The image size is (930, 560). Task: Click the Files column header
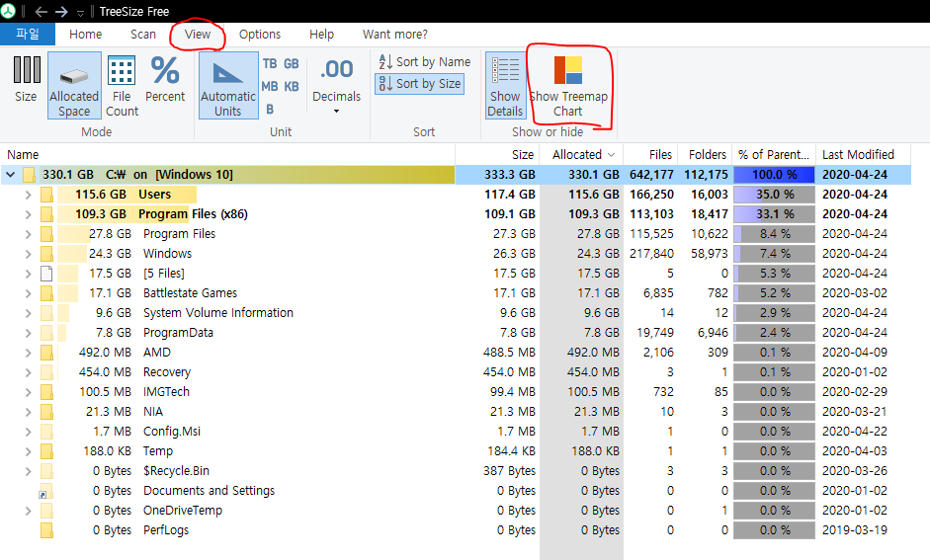click(x=650, y=155)
